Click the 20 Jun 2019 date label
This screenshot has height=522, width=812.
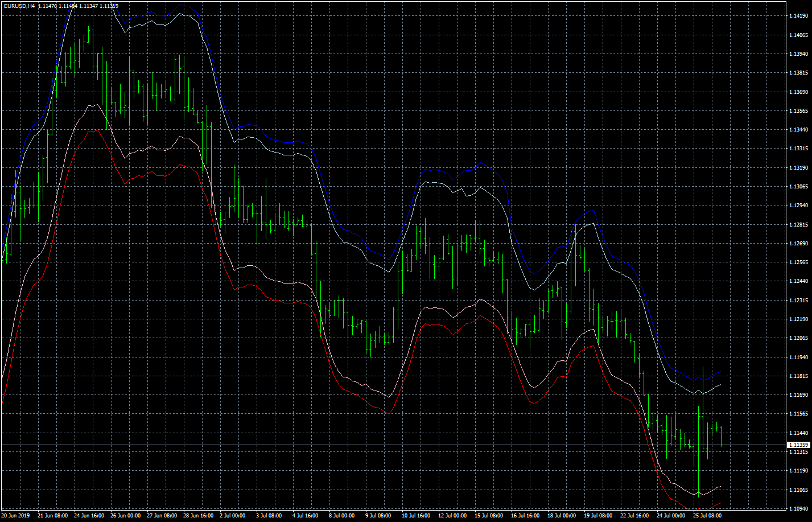coord(15,516)
